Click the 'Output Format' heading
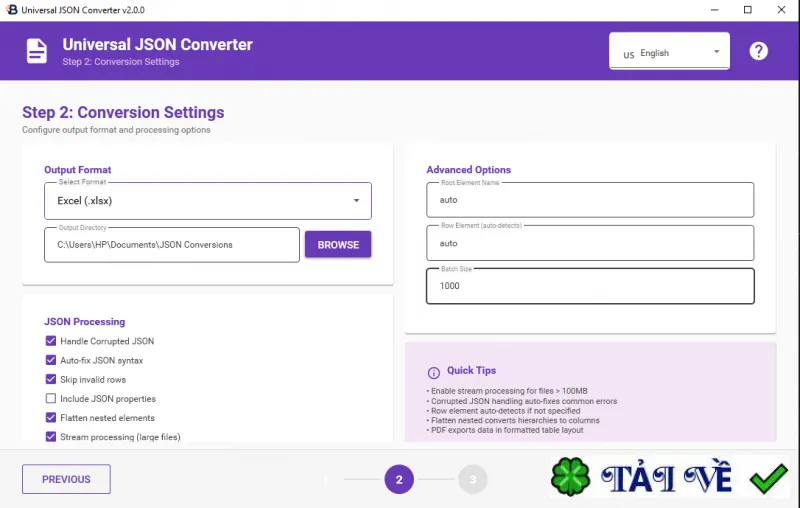 [x=78, y=170]
